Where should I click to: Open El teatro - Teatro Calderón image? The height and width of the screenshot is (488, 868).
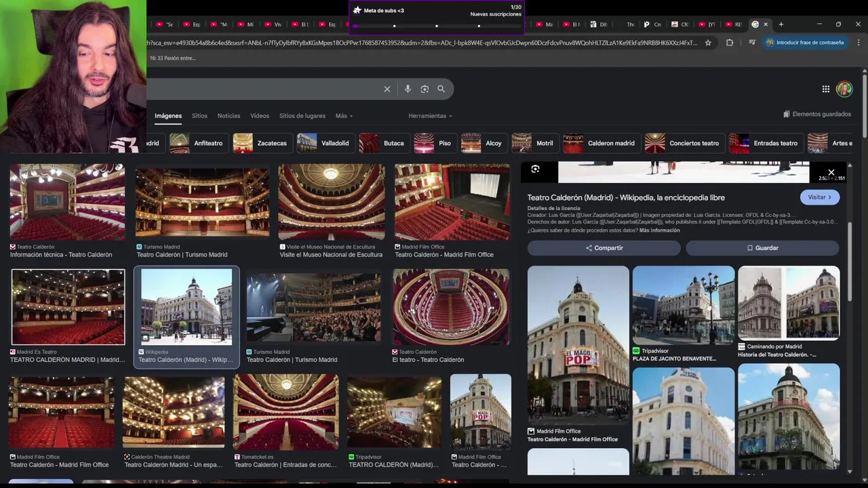coord(451,307)
